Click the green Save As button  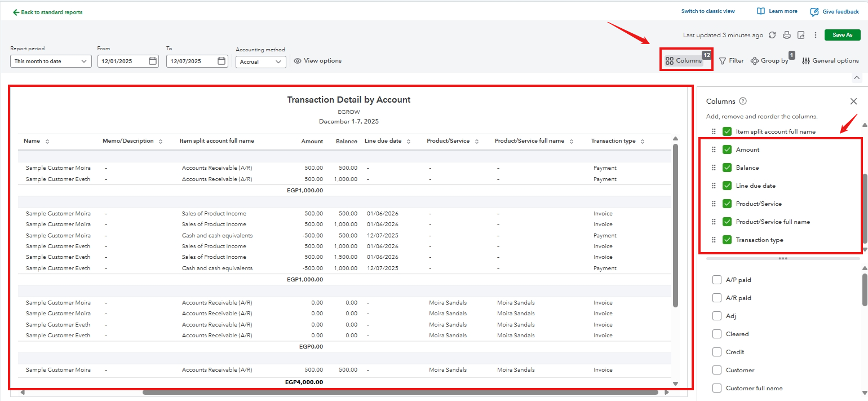pyautogui.click(x=842, y=35)
